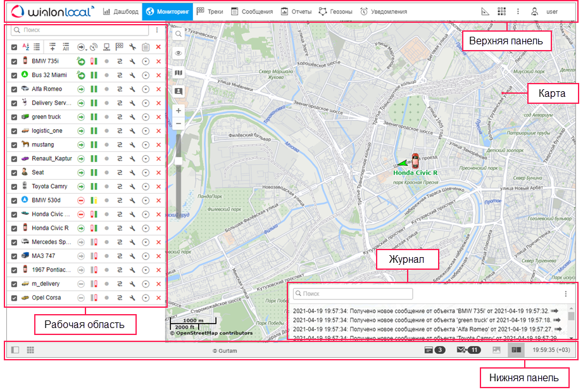The width and height of the screenshot is (583, 392).
Task: Remove Seat from the work list
Action: point(158,173)
